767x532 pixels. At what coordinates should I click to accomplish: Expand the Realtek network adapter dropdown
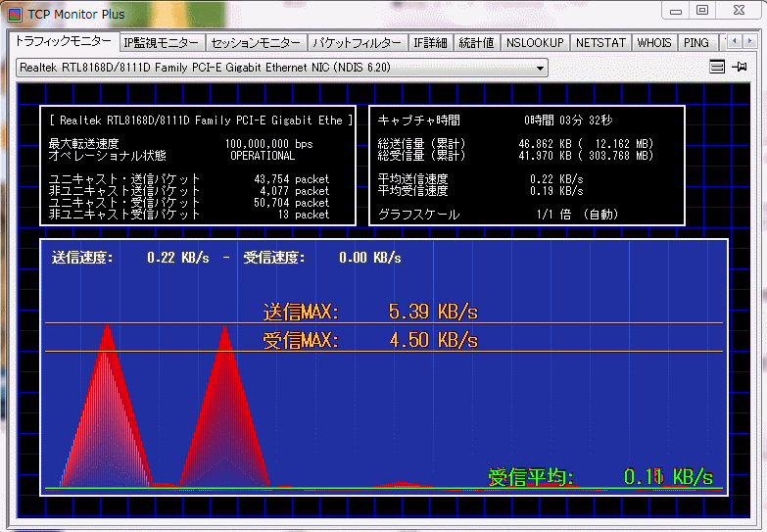[x=540, y=68]
